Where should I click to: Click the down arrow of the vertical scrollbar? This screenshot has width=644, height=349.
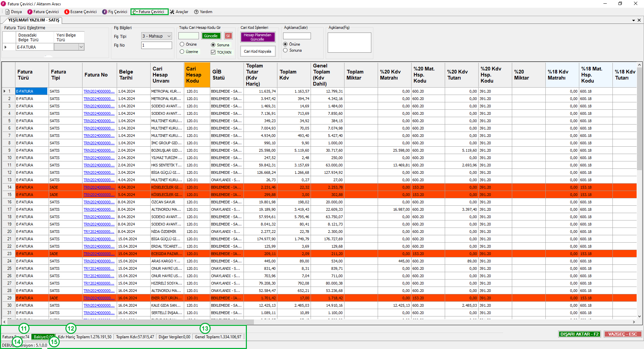click(x=639, y=316)
